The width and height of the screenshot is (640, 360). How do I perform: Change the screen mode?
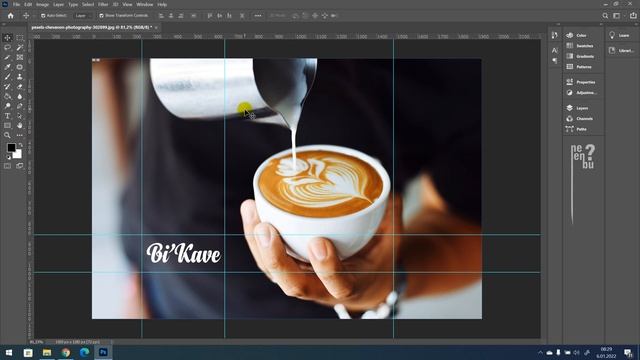[20, 166]
